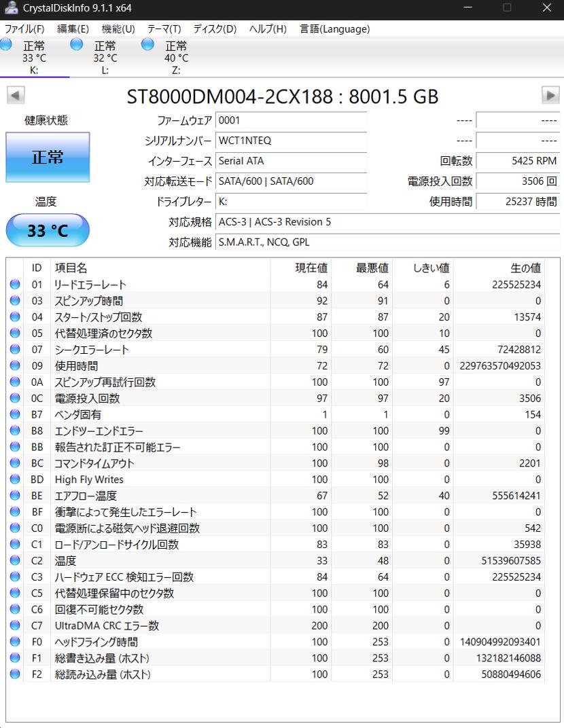Click the status icon for High Fly Writes
The width and height of the screenshot is (564, 728).
click(15, 479)
